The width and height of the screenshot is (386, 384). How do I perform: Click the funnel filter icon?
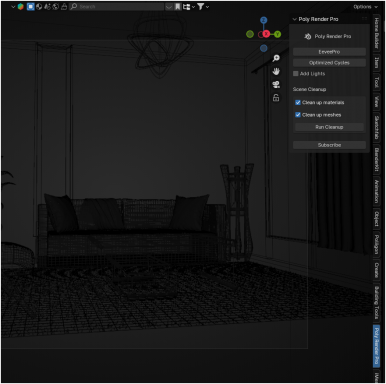200,7
